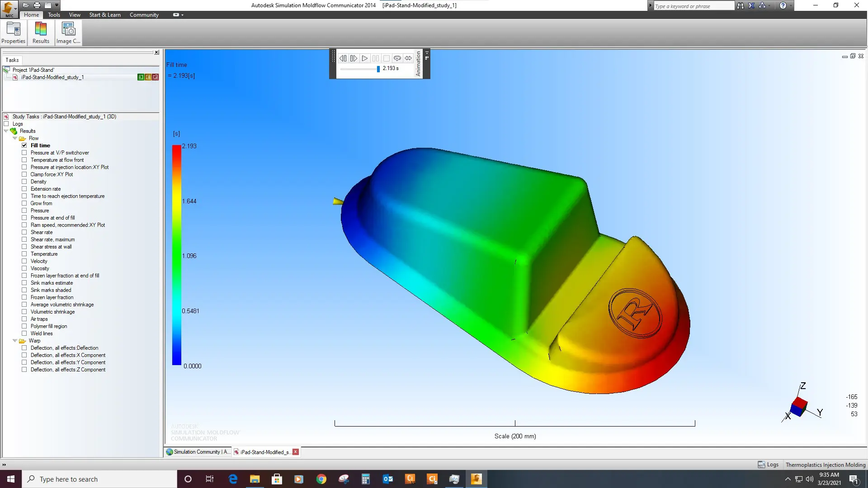Enable the Pressure at V/P switchover result
This screenshot has width=868, height=488.
(x=24, y=153)
